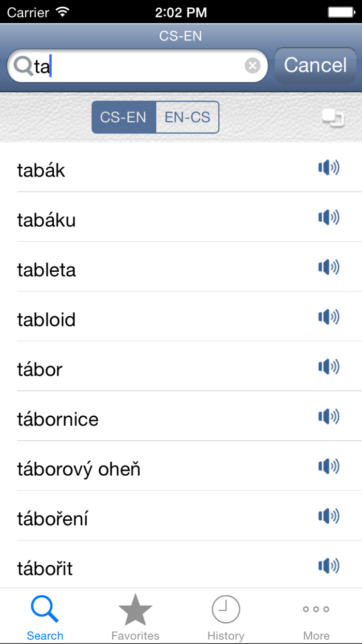Switch dictionary direction to EN-CS

pos(187,117)
